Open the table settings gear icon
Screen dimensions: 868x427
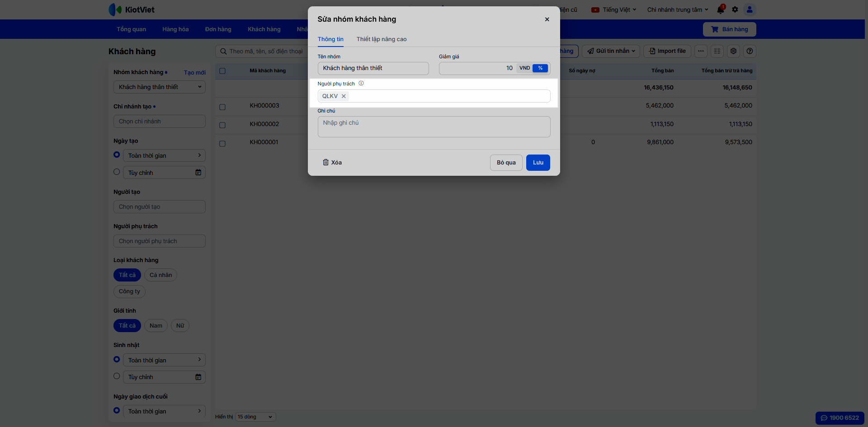pos(733,51)
